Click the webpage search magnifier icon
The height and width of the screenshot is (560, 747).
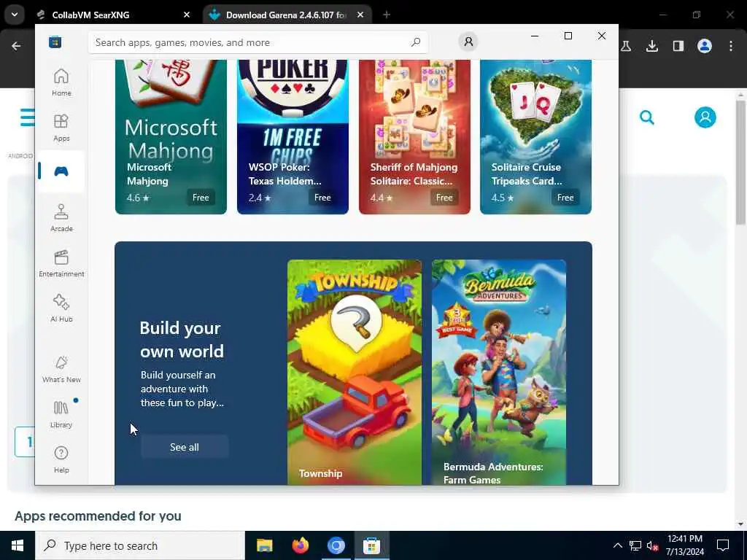(x=646, y=117)
